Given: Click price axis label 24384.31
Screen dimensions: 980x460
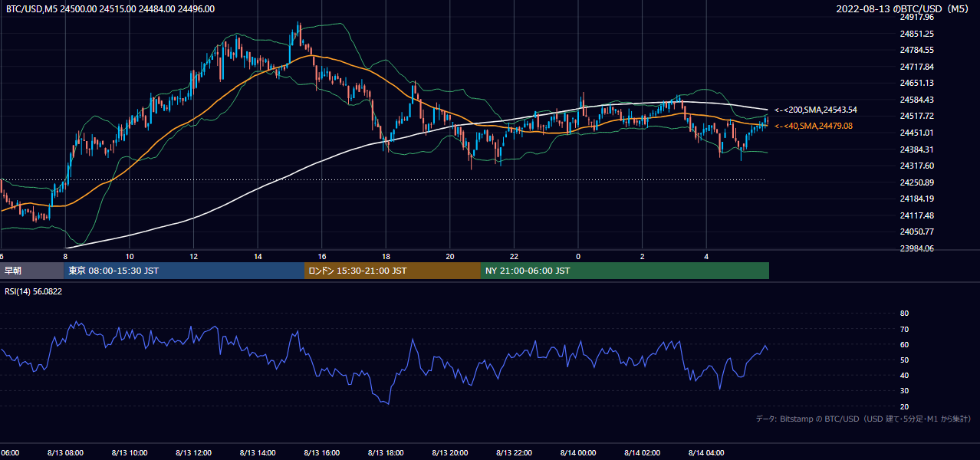Looking at the screenshot, I should click(917, 149).
